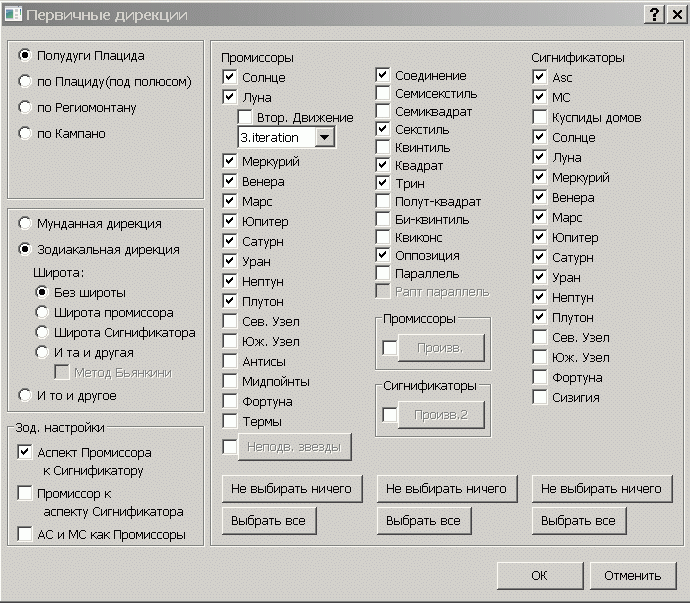Enable Параллель aspect
690x603 pixels.
pos(383,273)
